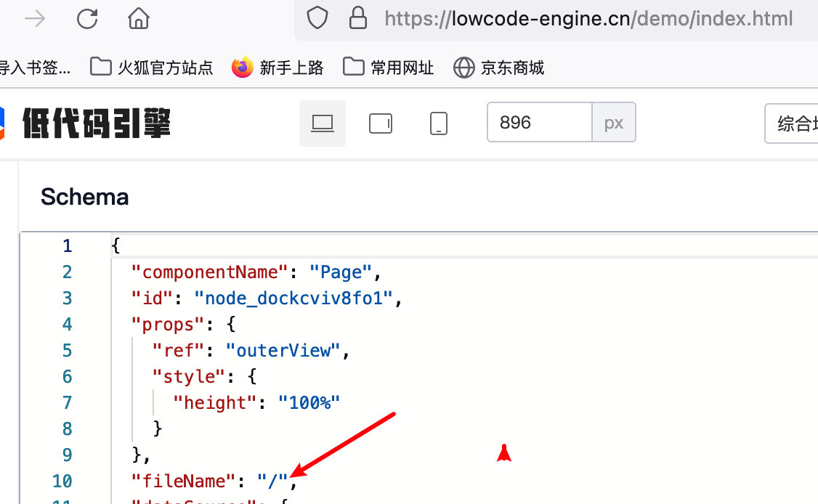Switch to tablet preview mode
818x504 pixels.
[380, 123]
